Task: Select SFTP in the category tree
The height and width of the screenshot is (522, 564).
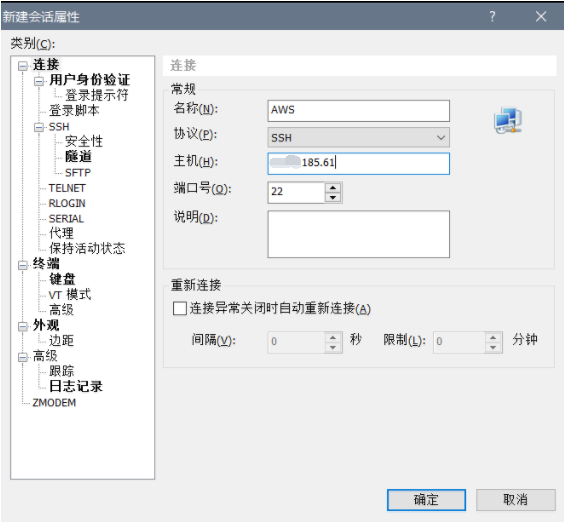Action: [78, 173]
